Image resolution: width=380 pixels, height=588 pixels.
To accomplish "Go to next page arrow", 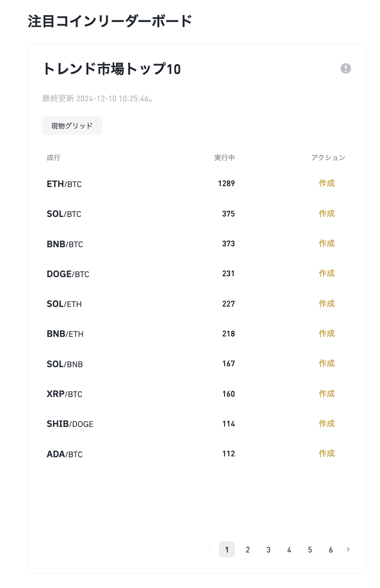I will [x=348, y=549].
